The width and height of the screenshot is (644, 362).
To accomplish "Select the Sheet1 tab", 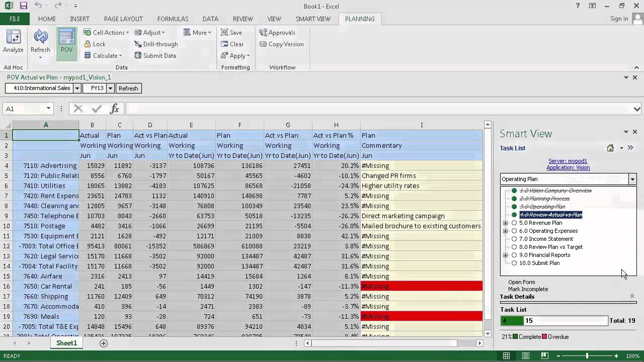I will coord(66,343).
